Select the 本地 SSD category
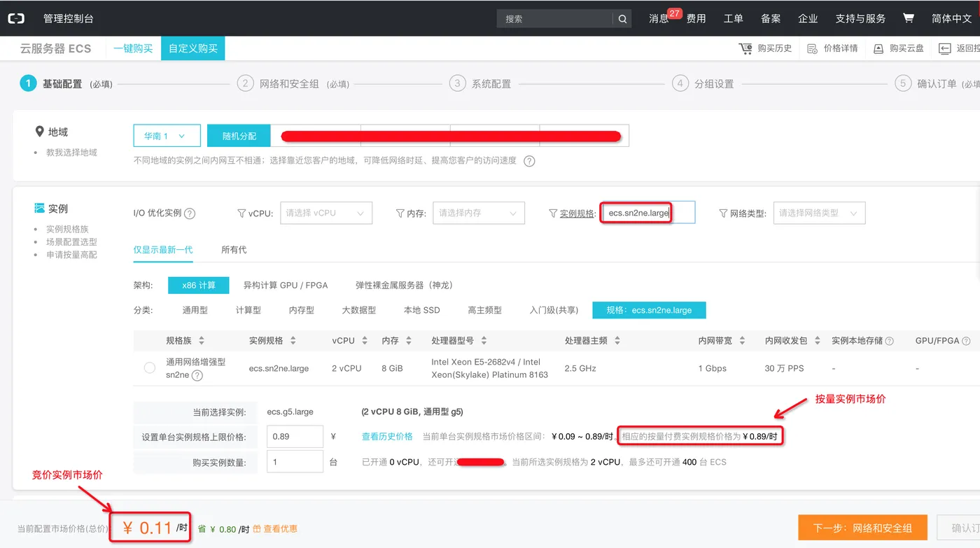The width and height of the screenshot is (980, 548). [422, 310]
